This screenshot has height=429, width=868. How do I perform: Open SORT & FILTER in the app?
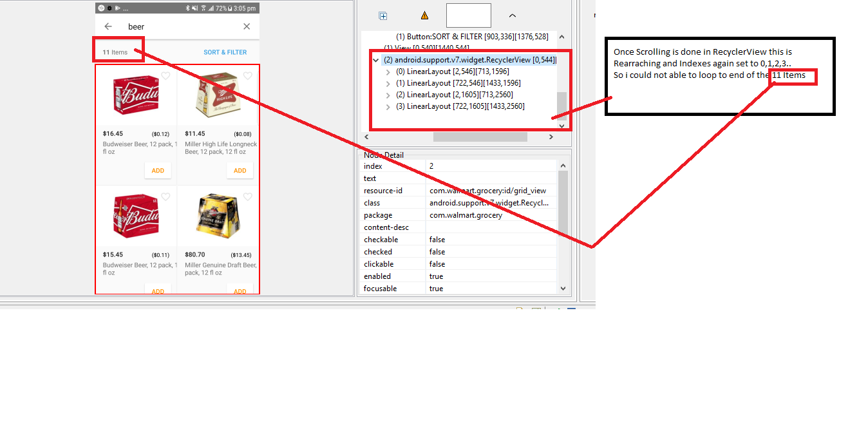pyautogui.click(x=225, y=52)
